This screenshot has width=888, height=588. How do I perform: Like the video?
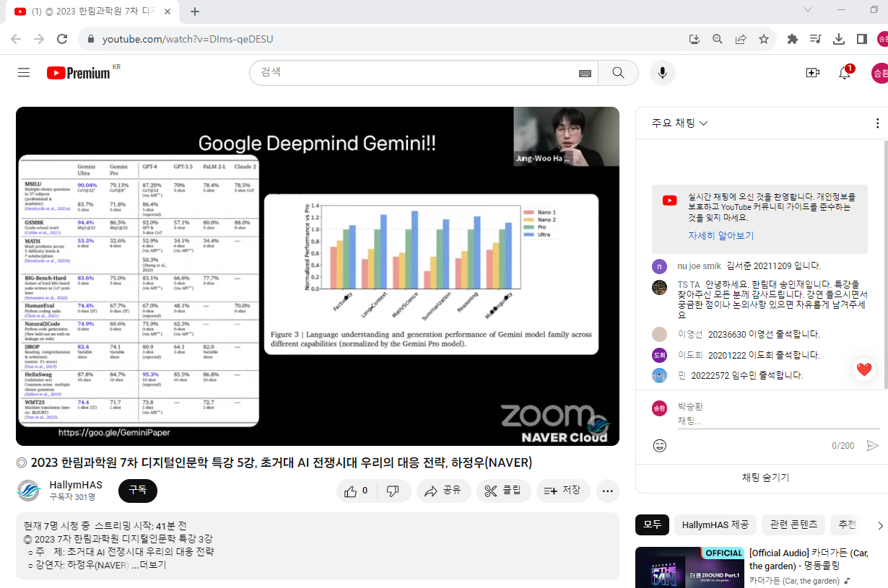point(357,491)
